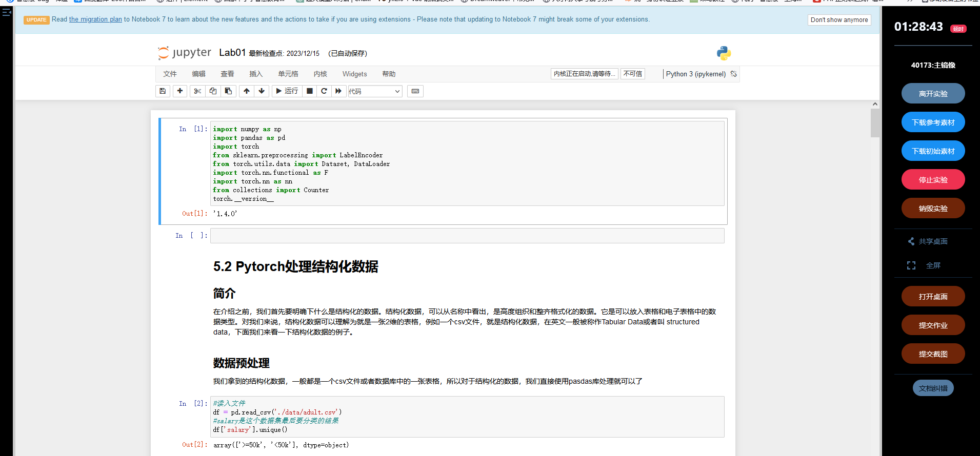
Task: Click the kernel connection icon beside Python 3
Action: (x=734, y=74)
